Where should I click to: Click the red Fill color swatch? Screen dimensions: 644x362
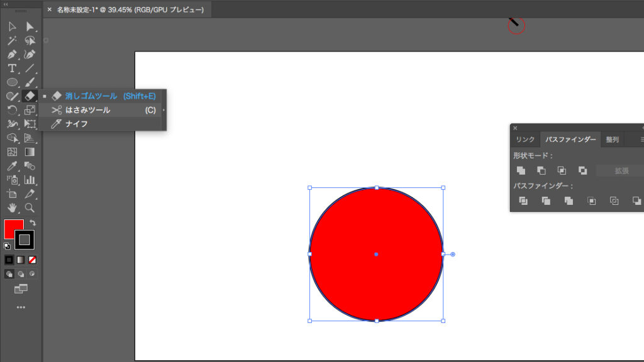(x=11, y=226)
